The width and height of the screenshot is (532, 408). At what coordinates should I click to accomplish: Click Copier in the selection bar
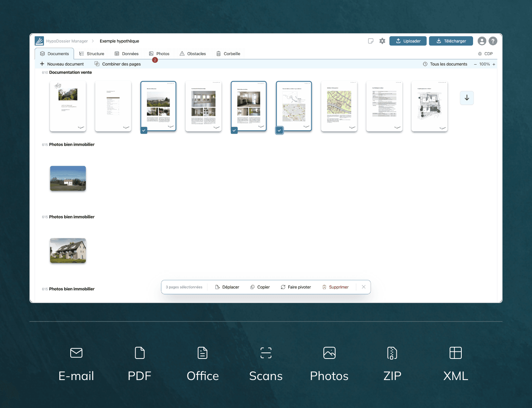click(x=260, y=287)
